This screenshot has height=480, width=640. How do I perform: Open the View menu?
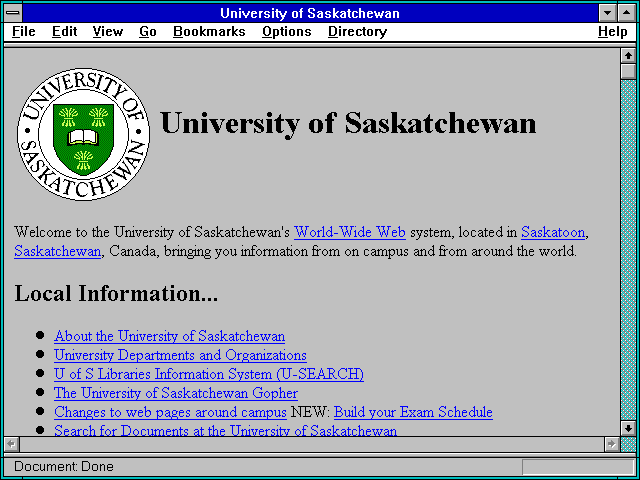click(x=108, y=31)
